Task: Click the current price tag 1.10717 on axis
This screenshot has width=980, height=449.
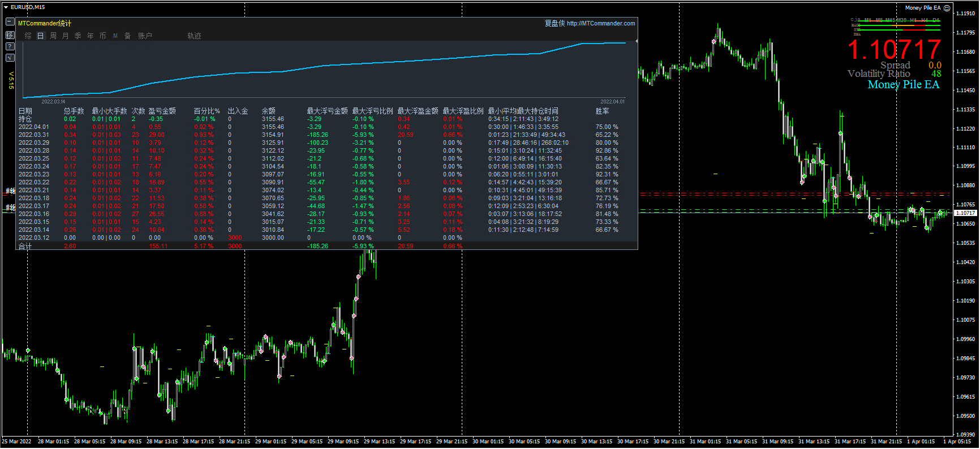Action: click(965, 213)
